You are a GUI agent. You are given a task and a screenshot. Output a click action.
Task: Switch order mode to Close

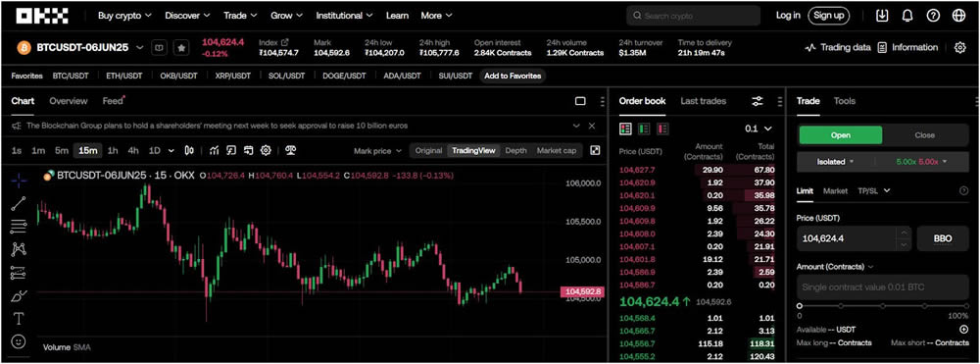click(x=924, y=135)
